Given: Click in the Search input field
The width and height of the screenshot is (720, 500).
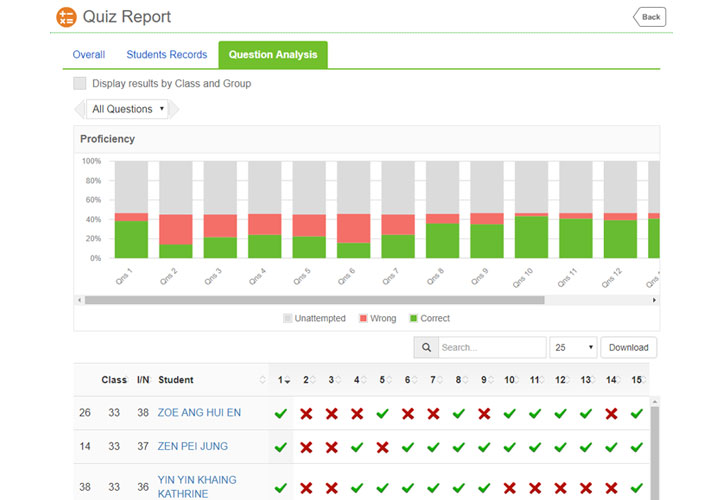Looking at the screenshot, I should pos(491,348).
